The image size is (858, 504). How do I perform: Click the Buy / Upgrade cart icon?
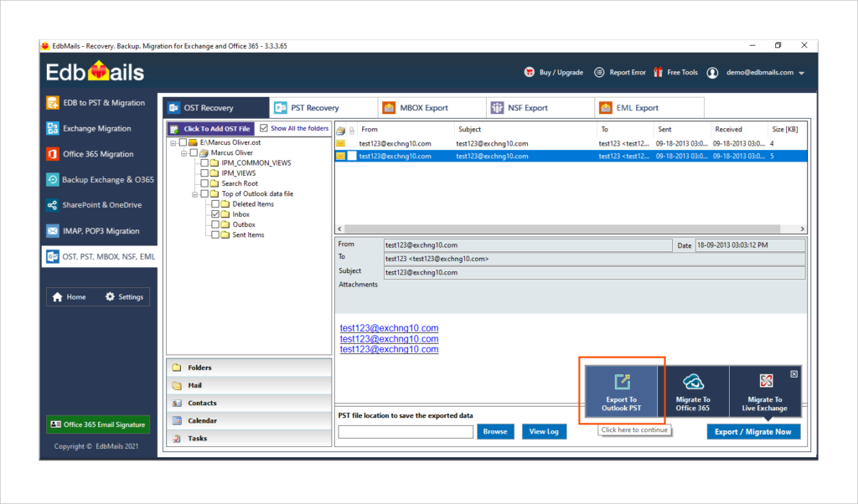point(529,72)
